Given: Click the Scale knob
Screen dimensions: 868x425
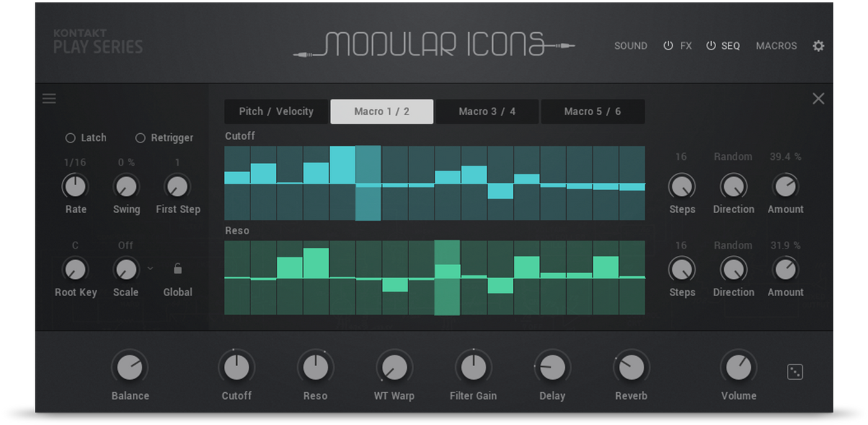Looking at the screenshot, I should point(126,269).
